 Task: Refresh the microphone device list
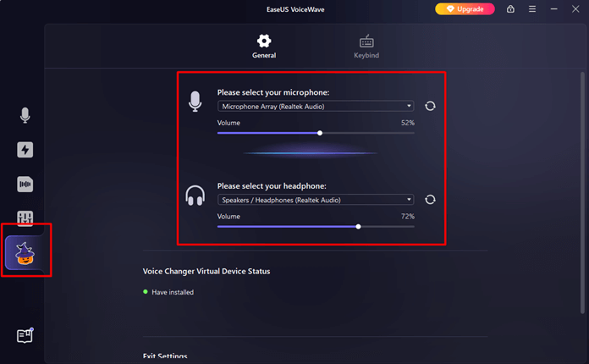[x=430, y=107]
